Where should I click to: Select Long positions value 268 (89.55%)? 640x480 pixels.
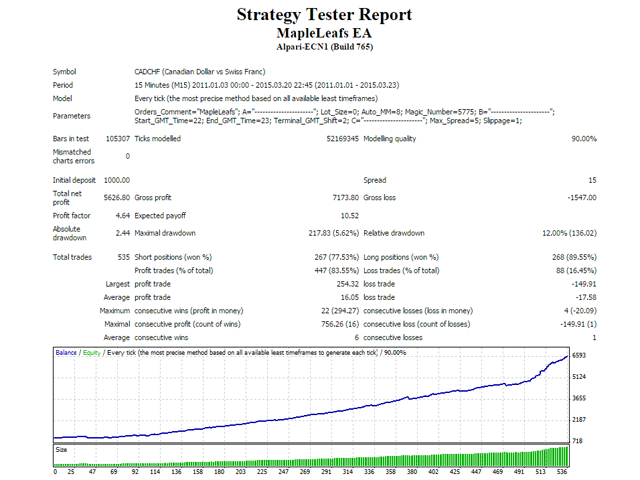tap(574, 257)
